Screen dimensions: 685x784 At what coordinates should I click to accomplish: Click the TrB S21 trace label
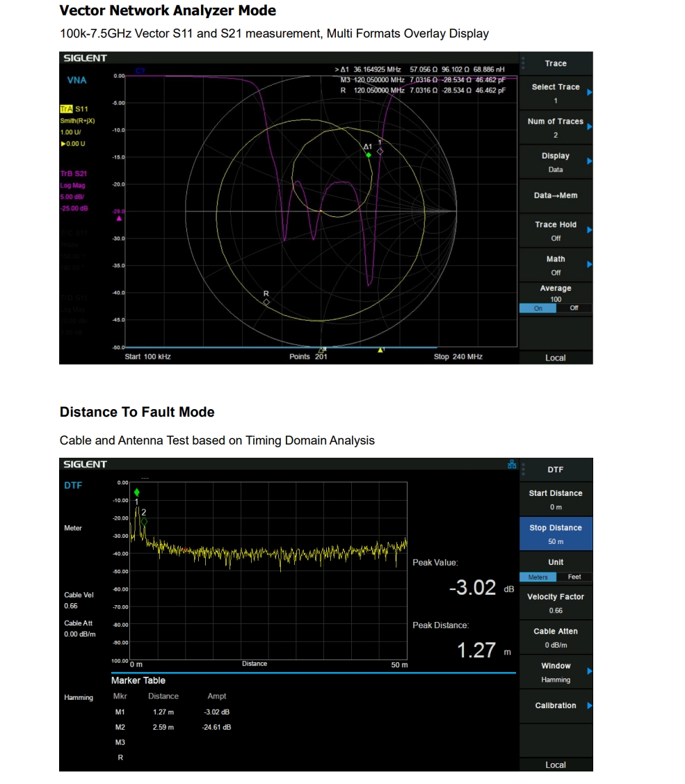coord(74,173)
